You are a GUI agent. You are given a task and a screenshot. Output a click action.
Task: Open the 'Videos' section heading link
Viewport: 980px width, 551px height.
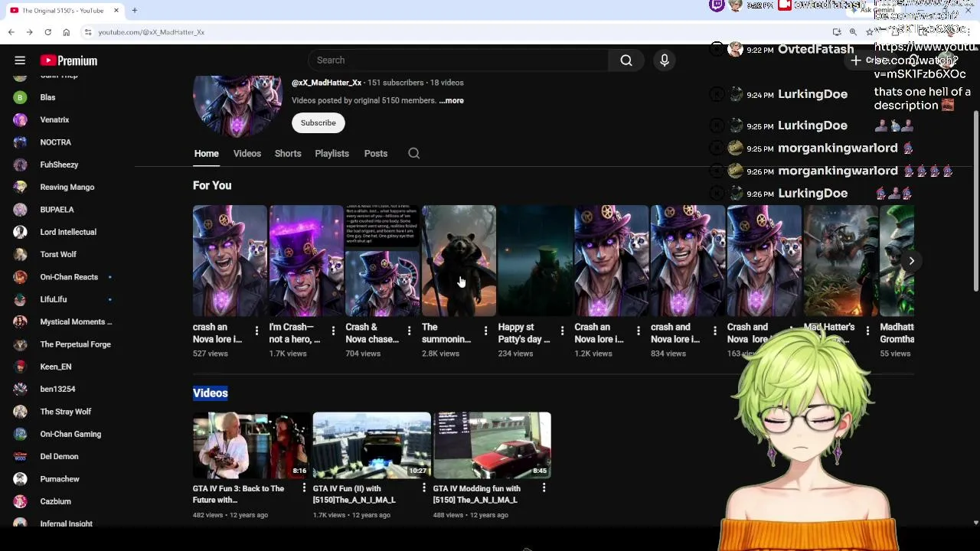[x=211, y=393]
